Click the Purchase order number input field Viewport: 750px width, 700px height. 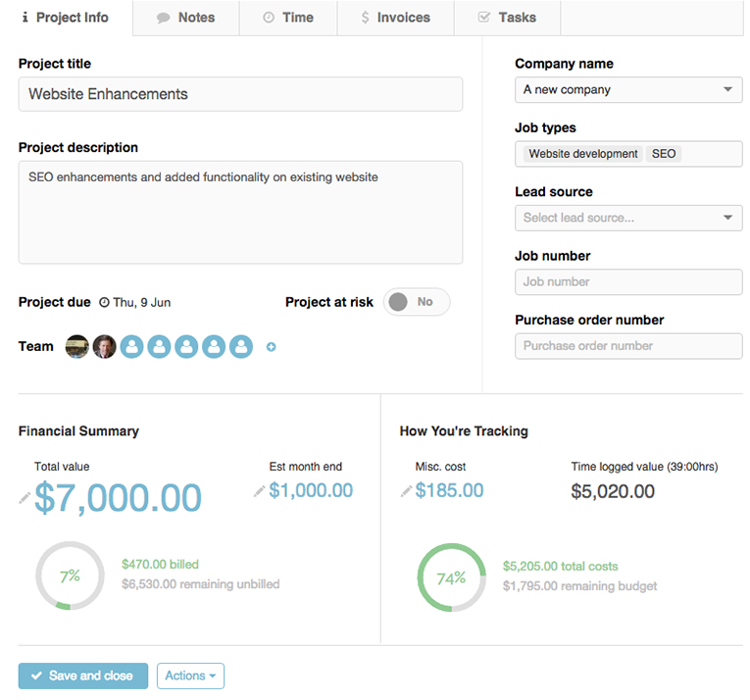tap(628, 346)
